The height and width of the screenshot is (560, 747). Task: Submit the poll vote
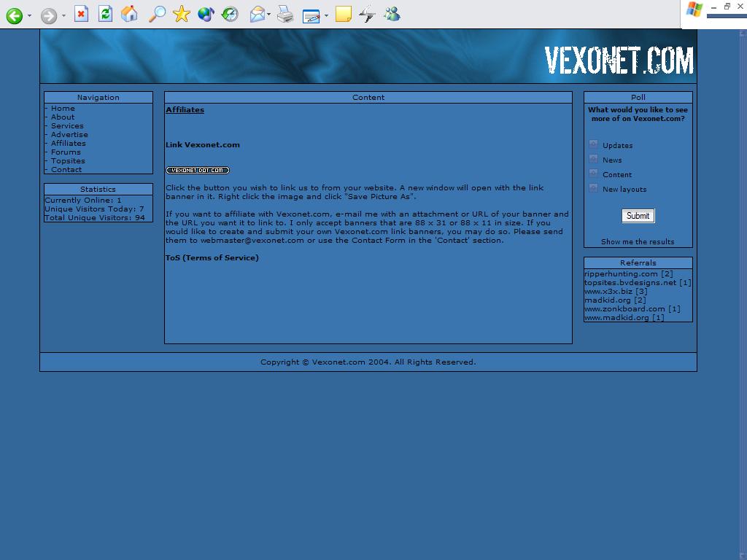[638, 216]
